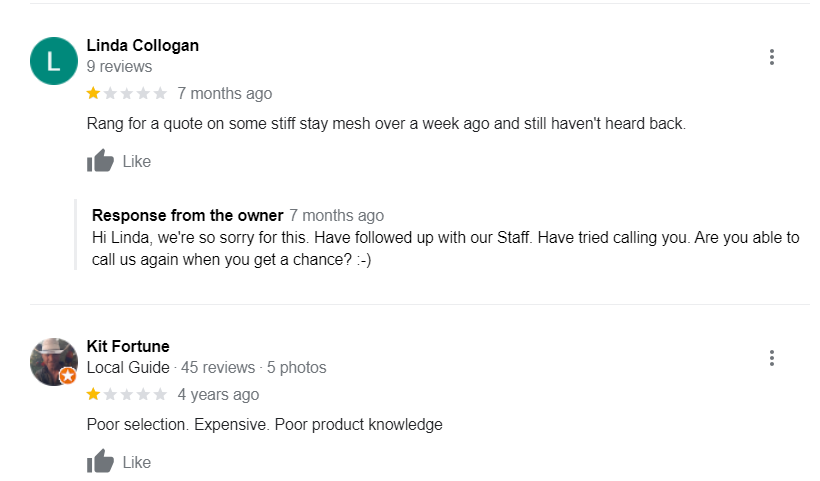
Task: Open Linda Collogan's profile name link
Action: coord(142,45)
